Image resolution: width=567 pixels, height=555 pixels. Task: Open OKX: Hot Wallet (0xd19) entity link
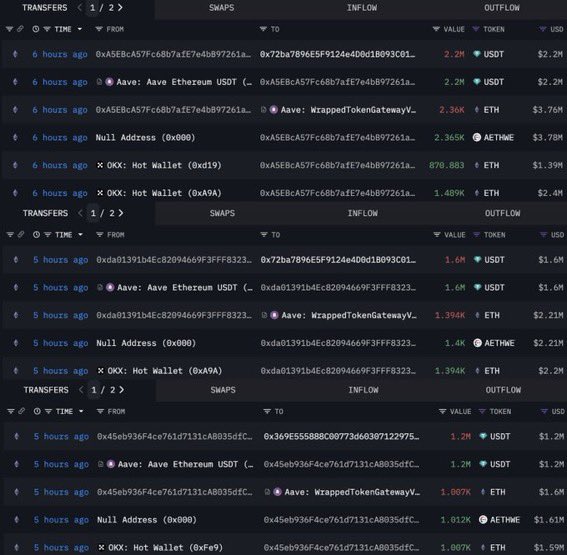coord(164,165)
